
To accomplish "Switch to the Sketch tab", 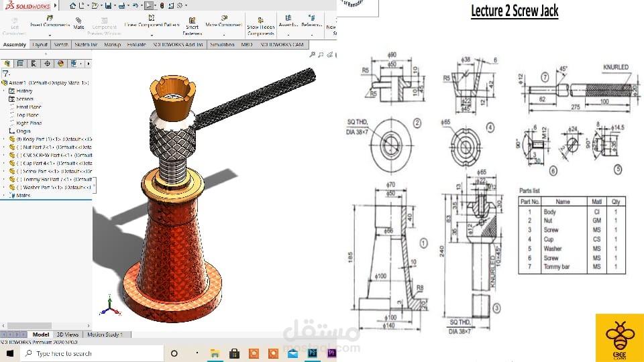I will 61,44.
